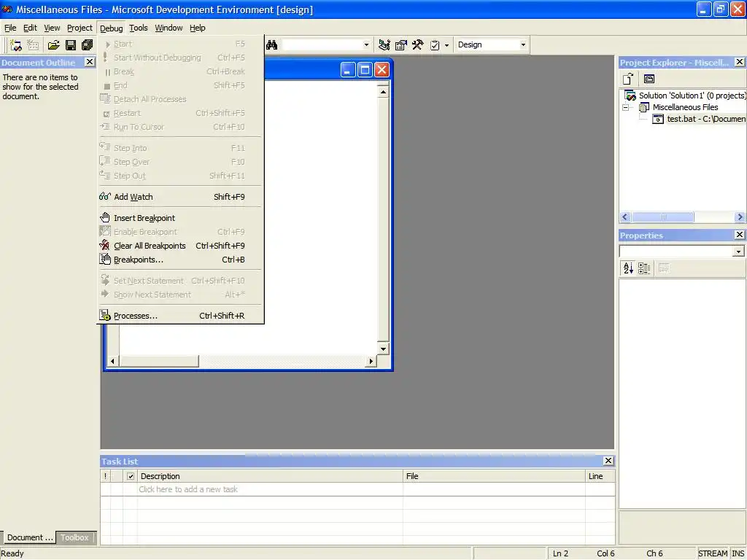Close the Task List panel
Screen dimensions: 747x560
point(608,461)
